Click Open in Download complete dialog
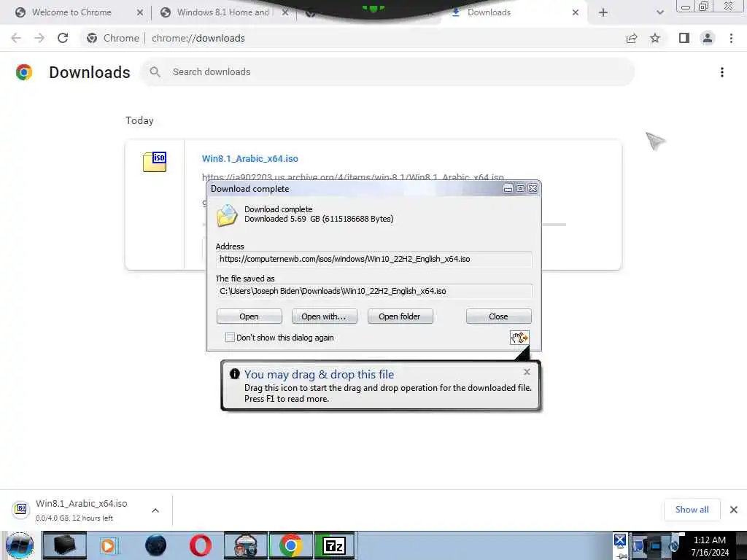 [249, 316]
